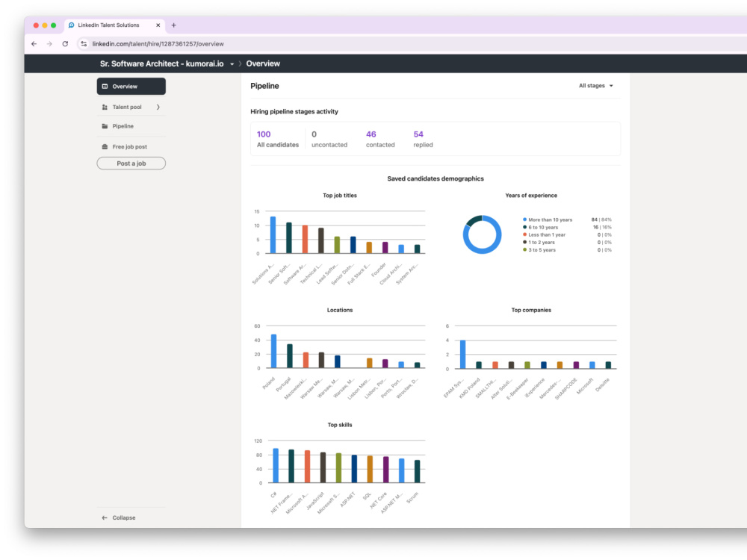747x560 pixels.
Task: Open the All stages dropdown
Action: [x=596, y=86]
